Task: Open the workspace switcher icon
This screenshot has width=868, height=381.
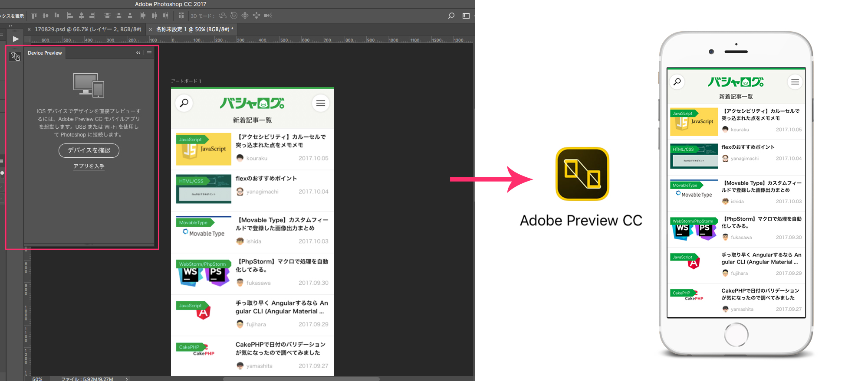Action: pos(466,16)
